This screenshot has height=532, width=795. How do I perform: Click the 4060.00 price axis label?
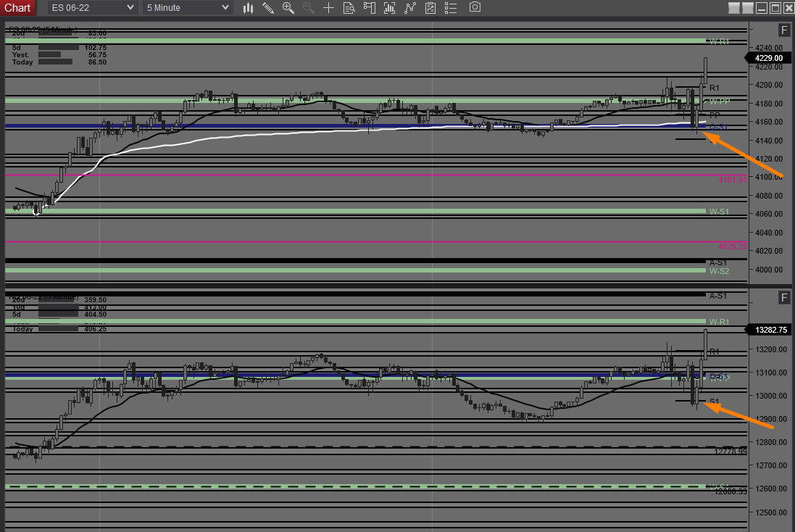[769, 214]
